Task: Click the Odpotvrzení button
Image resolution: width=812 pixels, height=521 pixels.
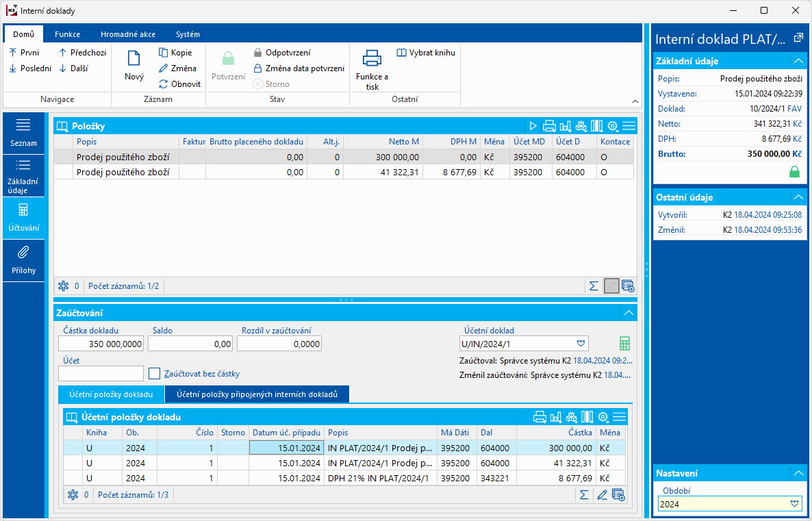Action: (281, 53)
